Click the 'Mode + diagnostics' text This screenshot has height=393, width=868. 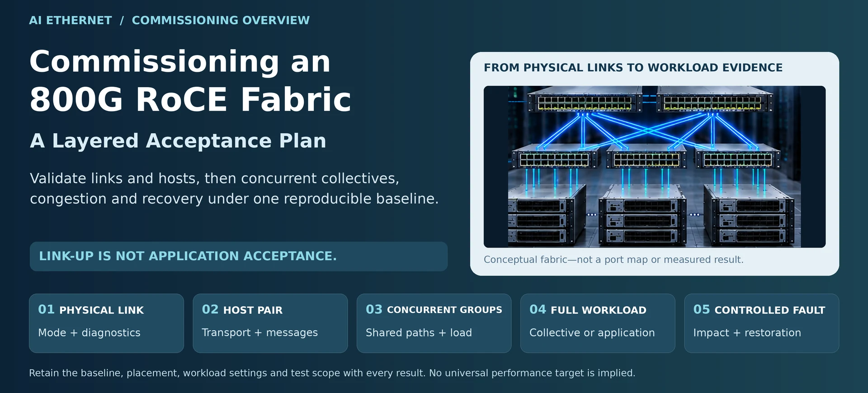tap(89, 333)
